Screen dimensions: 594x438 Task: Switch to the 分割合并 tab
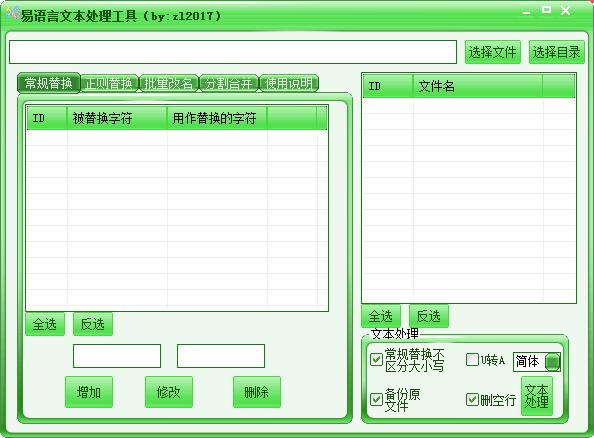(229, 83)
